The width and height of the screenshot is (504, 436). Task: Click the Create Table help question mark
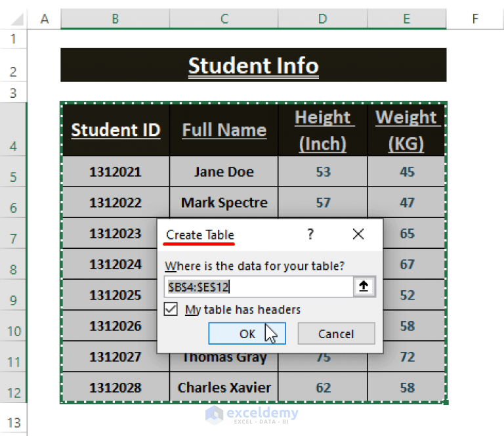(310, 234)
